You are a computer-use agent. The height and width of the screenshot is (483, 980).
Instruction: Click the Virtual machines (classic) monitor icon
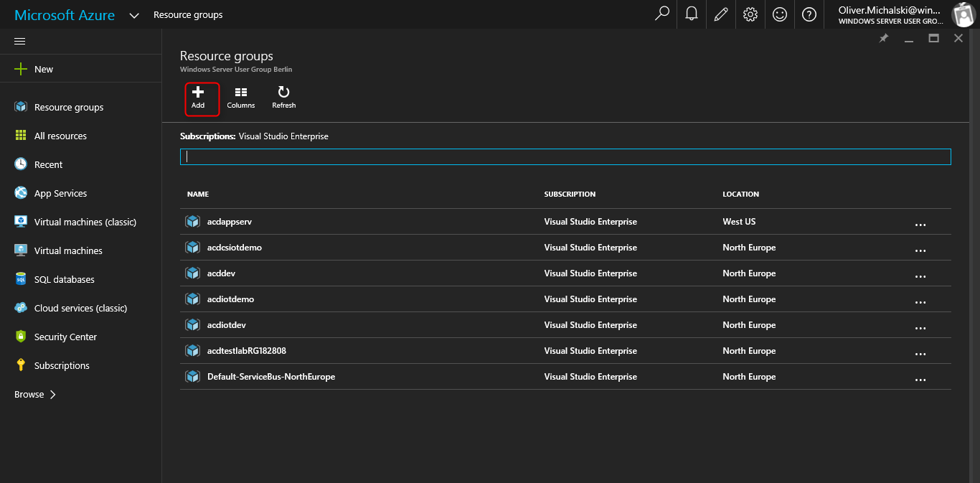click(21, 222)
